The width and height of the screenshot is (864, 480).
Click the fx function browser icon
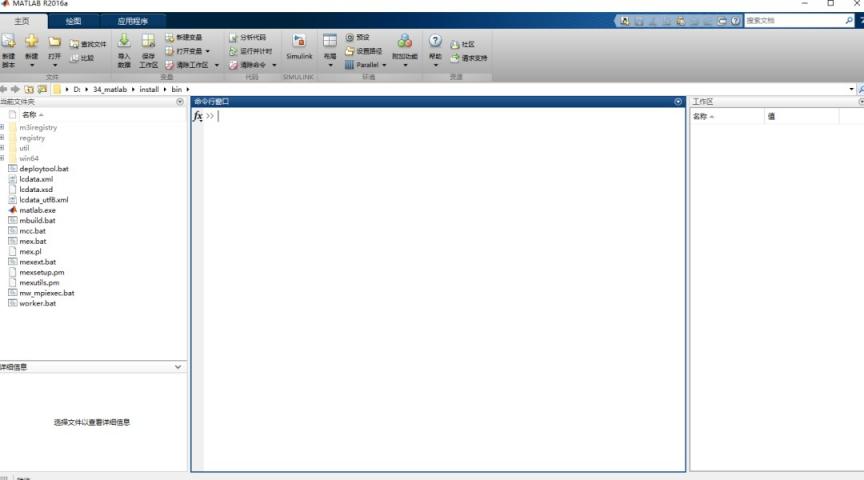point(197,116)
